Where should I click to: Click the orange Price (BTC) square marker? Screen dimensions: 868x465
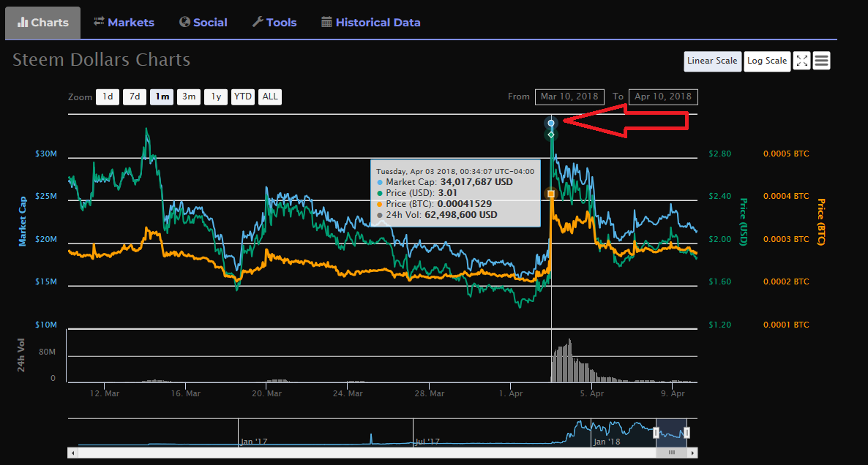[551, 194]
